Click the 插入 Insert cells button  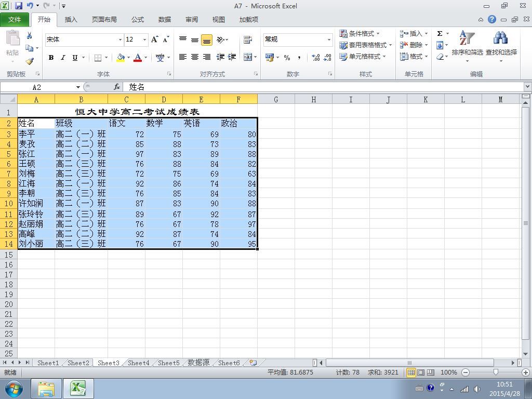[x=414, y=34]
